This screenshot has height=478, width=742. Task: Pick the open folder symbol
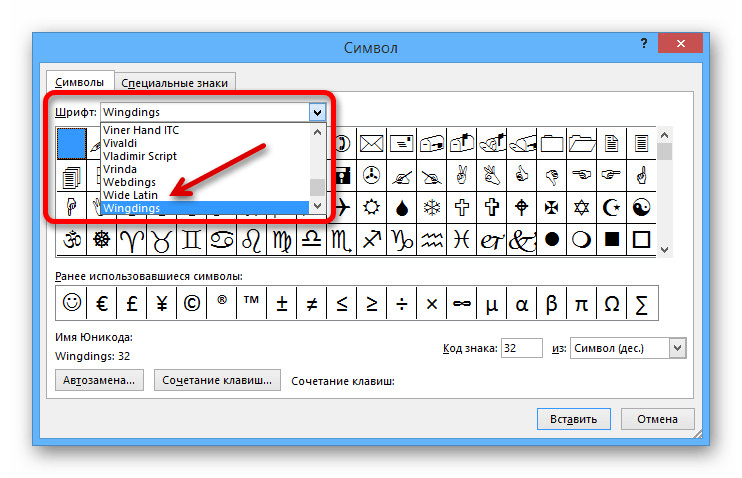(582, 143)
